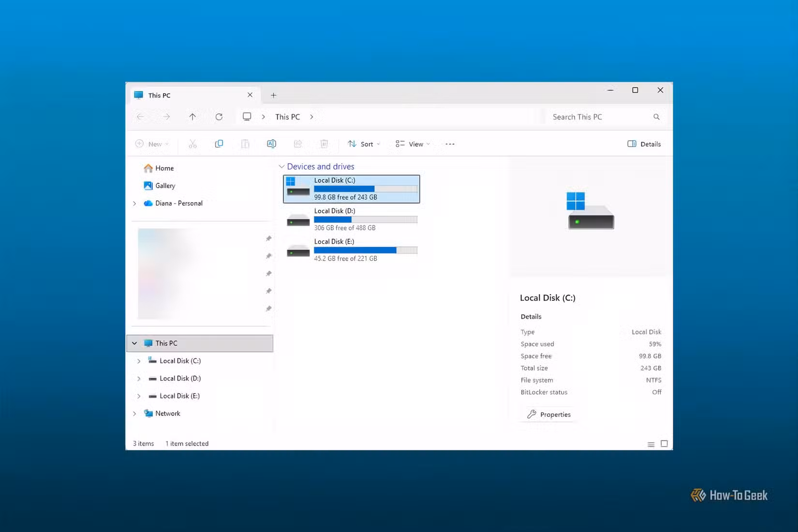Toggle the Details pane button
798x532 pixels.
644,144
